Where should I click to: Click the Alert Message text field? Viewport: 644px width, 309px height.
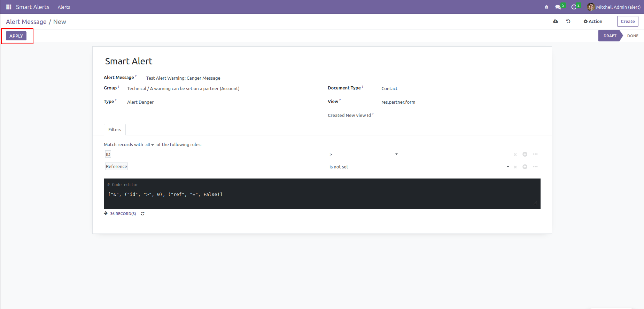(183, 78)
